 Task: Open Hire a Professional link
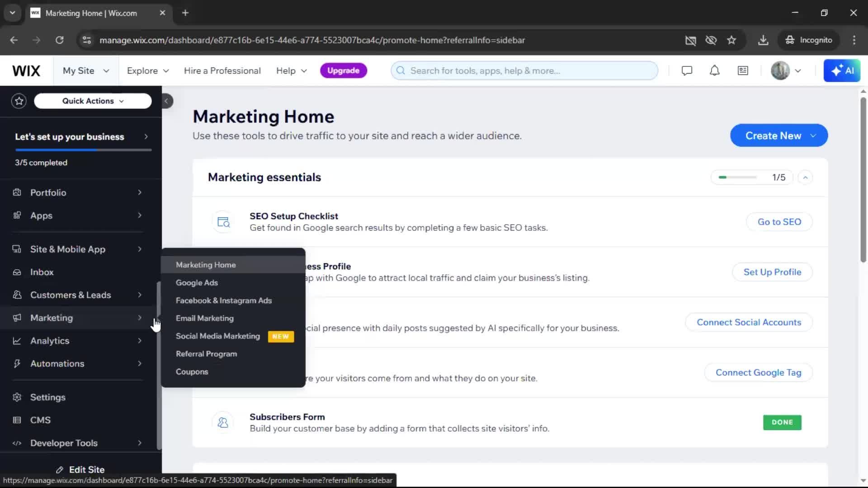point(222,71)
